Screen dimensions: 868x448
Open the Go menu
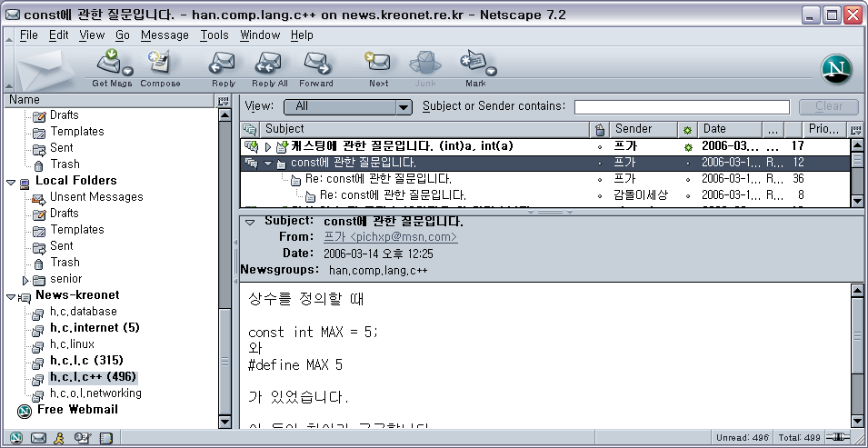123,35
